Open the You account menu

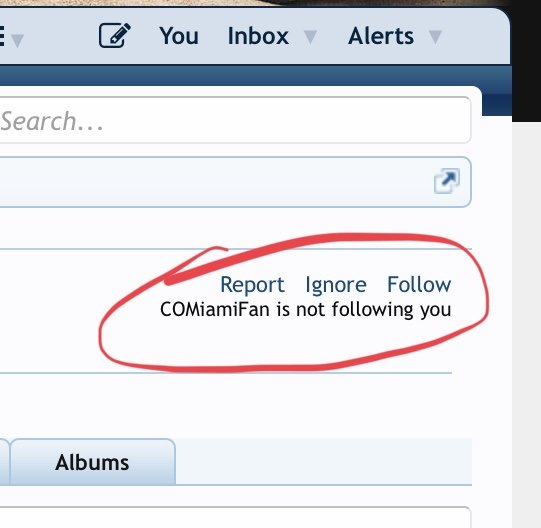(x=179, y=36)
